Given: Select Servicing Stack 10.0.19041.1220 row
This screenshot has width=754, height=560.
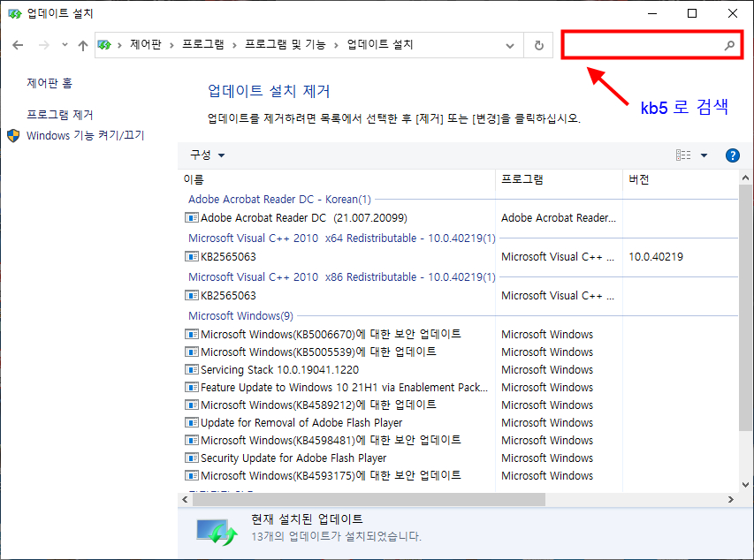Looking at the screenshot, I should (x=279, y=369).
